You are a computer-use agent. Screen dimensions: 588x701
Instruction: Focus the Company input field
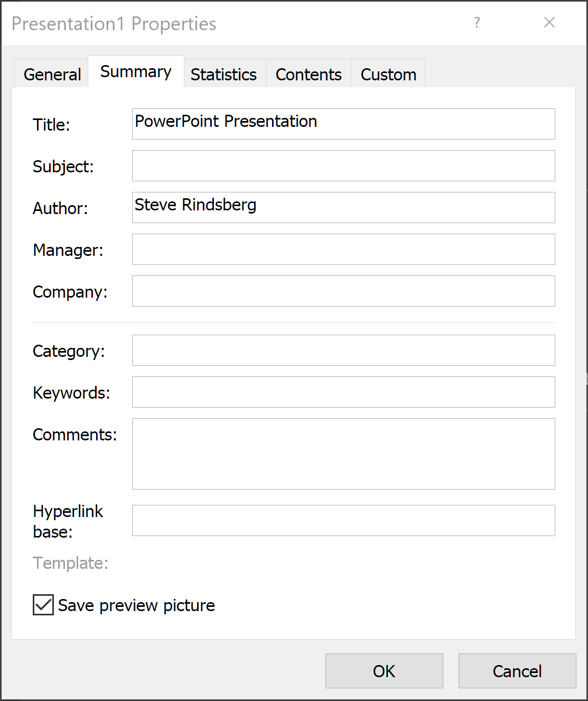pyautogui.click(x=343, y=291)
